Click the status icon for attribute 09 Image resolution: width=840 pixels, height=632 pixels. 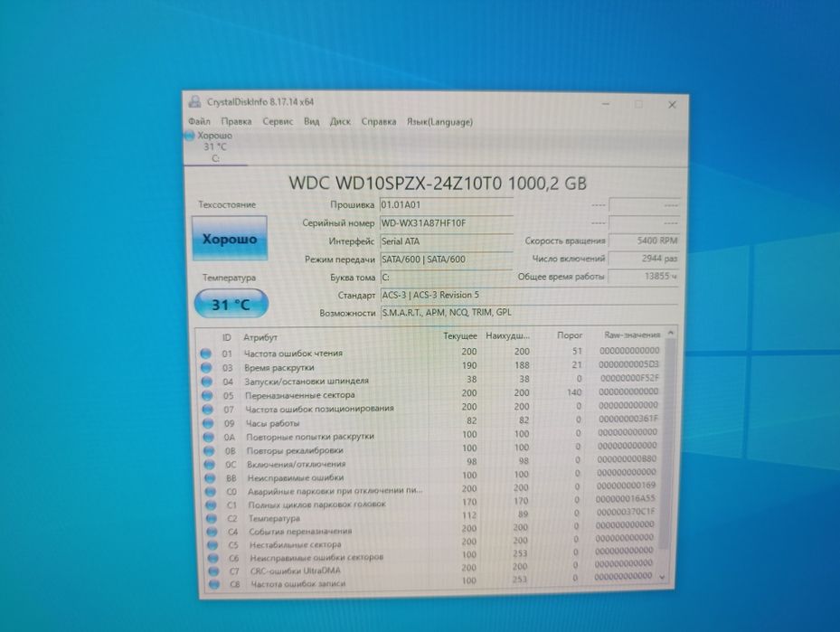click(x=208, y=424)
